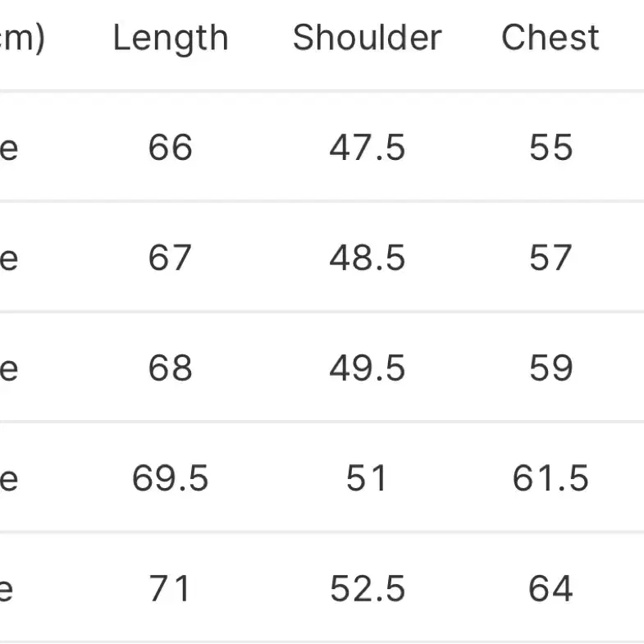Select the length value 66
The height and width of the screenshot is (644, 644).
(x=170, y=147)
